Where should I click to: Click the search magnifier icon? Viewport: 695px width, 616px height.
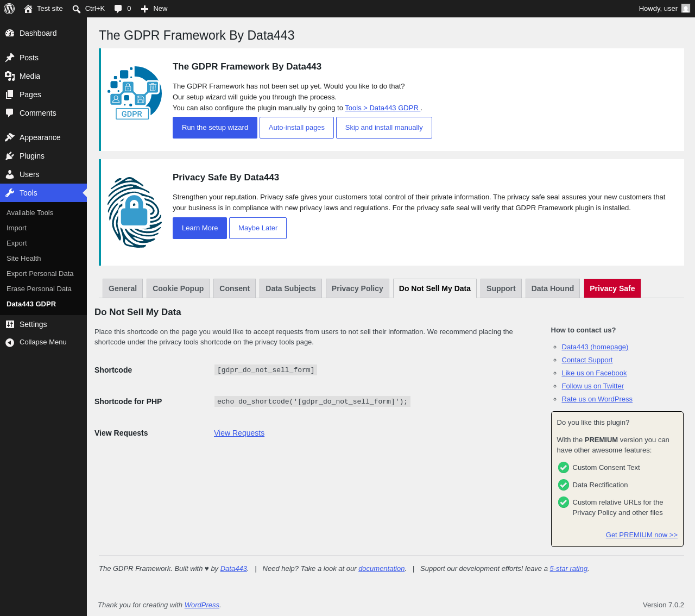pos(77,9)
